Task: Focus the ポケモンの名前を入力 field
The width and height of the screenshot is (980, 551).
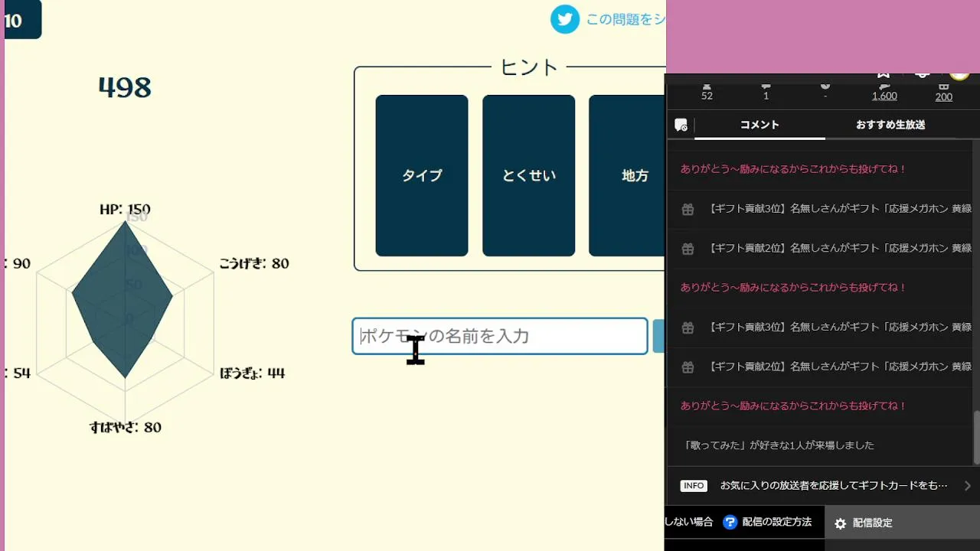Action: coord(500,336)
